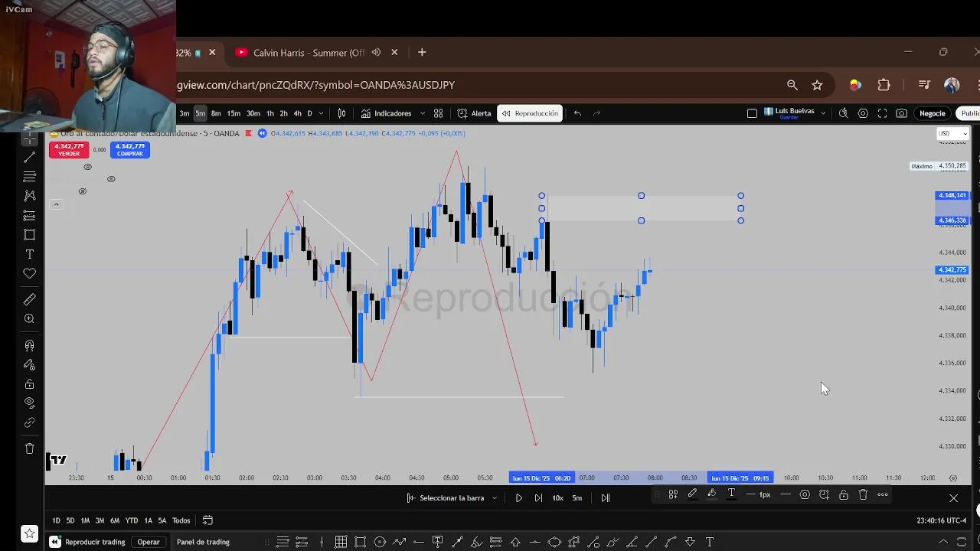Image resolution: width=980 pixels, height=551 pixels.
Task: Open the forecasting and measurement tools
Action: pyautogui.click(x=29, y=215)
